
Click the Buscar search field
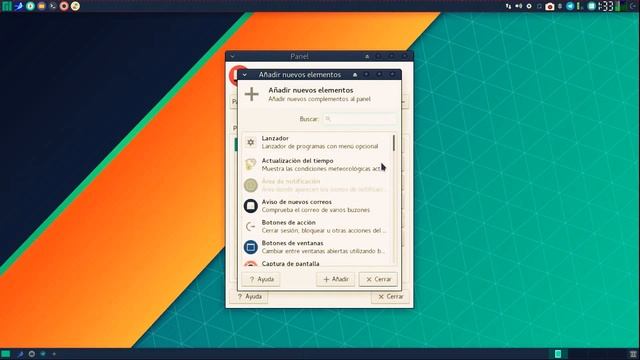(x=359, y=119)
